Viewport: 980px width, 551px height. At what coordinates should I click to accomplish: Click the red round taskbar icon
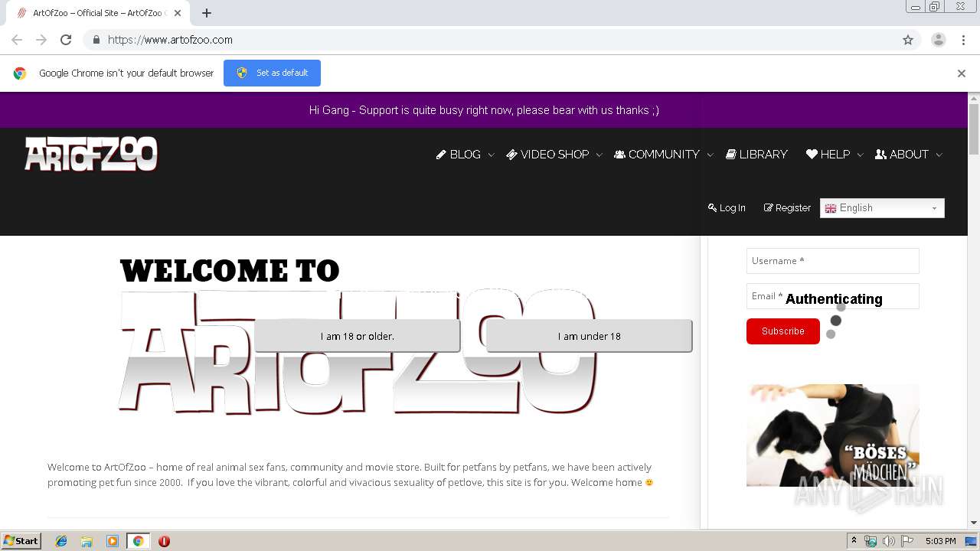[x=164, y=541]
